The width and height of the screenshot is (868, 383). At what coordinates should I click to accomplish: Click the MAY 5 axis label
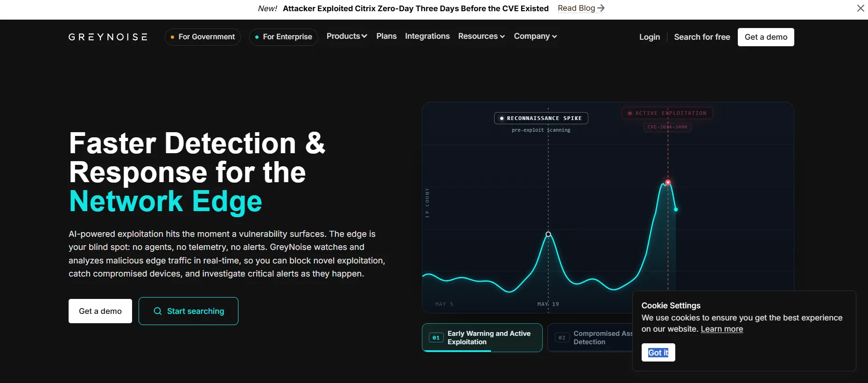click(x=444, y=304)
